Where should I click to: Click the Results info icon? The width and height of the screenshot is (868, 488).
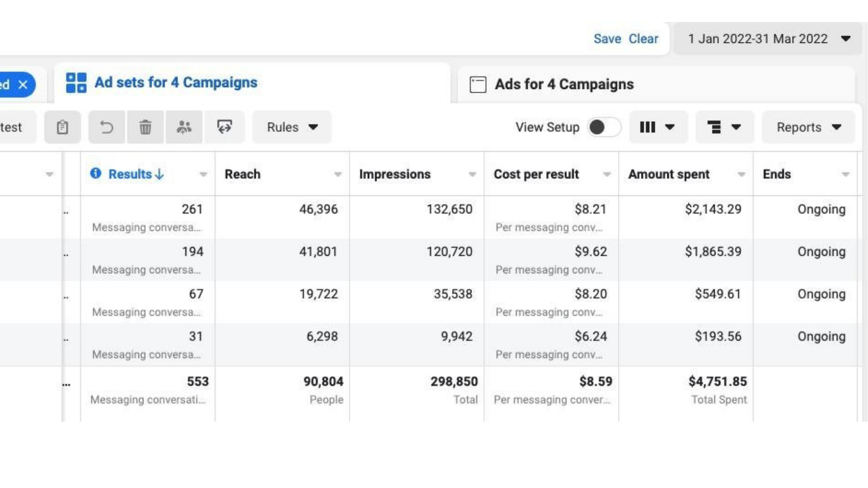click(95, 174)
